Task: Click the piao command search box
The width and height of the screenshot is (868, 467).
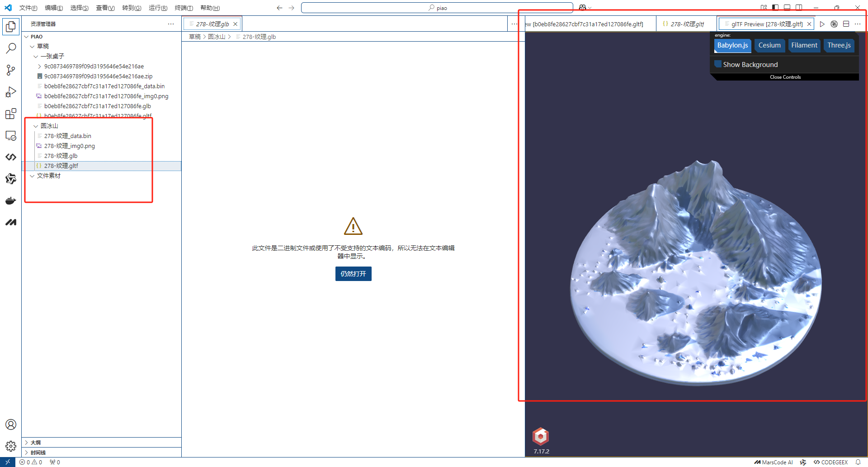Action: (x=437, y=8)
